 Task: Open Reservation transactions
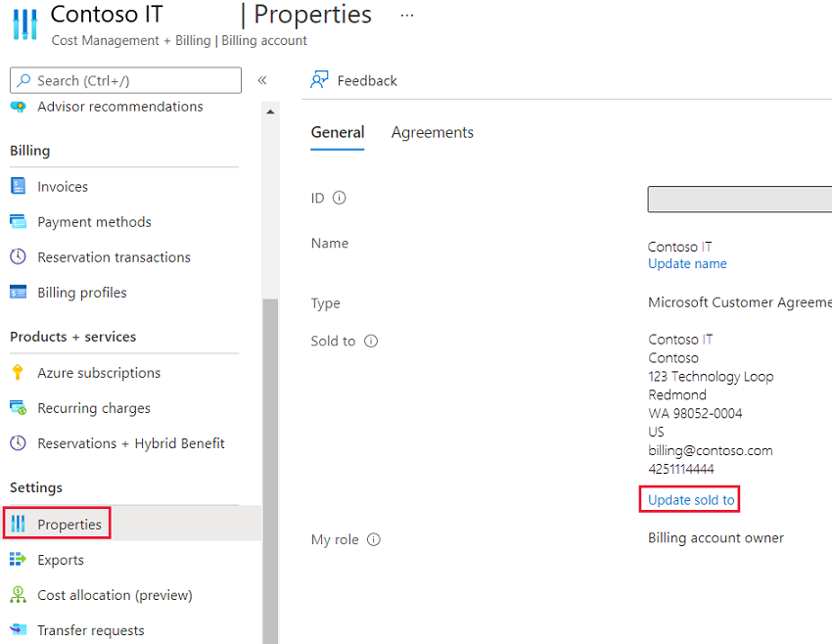(x=115, y=257)
